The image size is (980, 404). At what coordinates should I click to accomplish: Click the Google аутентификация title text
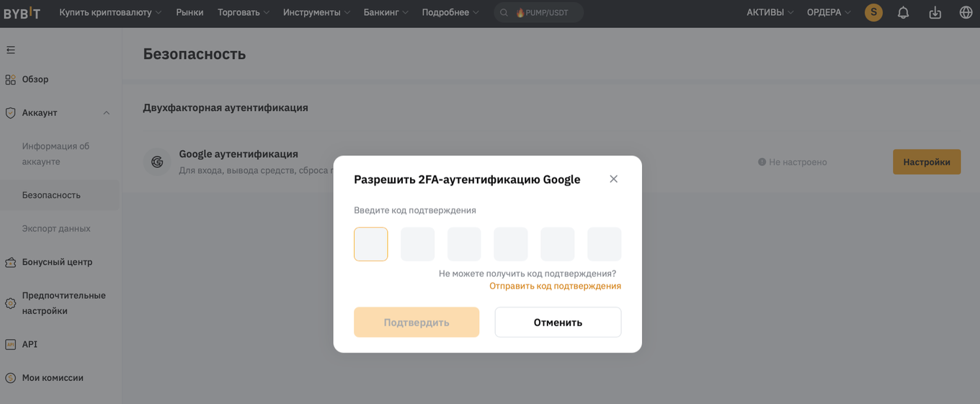coord(239,154)
